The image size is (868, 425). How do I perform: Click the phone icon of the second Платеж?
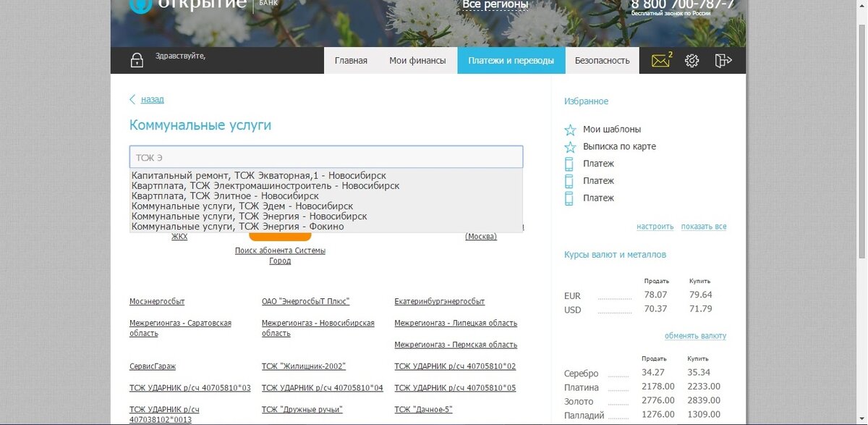pos(569,181)
